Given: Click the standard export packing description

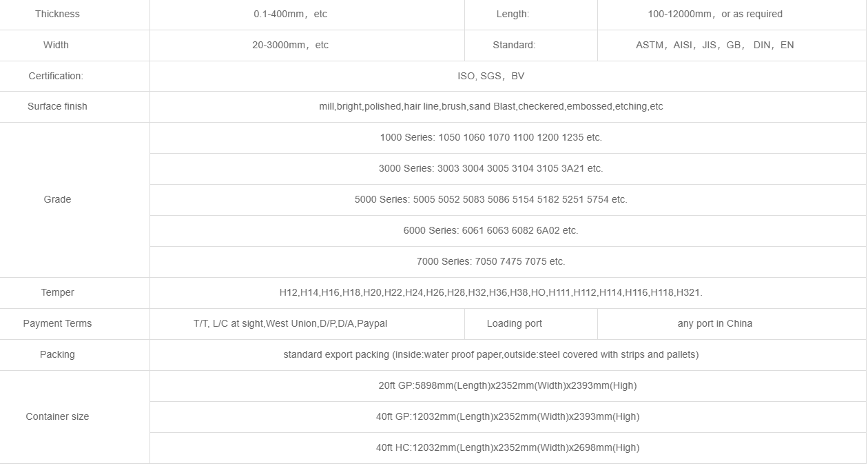Looking at the screenshot, I should tap(490, 354).
